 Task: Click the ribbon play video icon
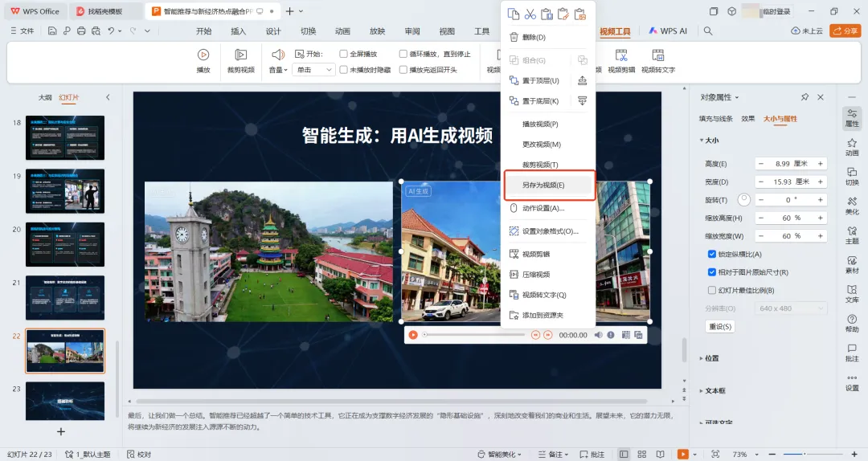203,55
